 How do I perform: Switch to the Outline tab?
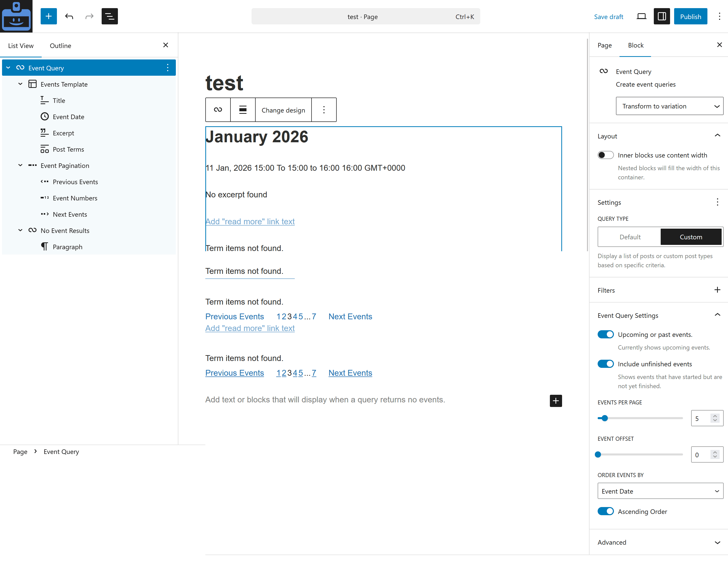[x=60, y=46]
